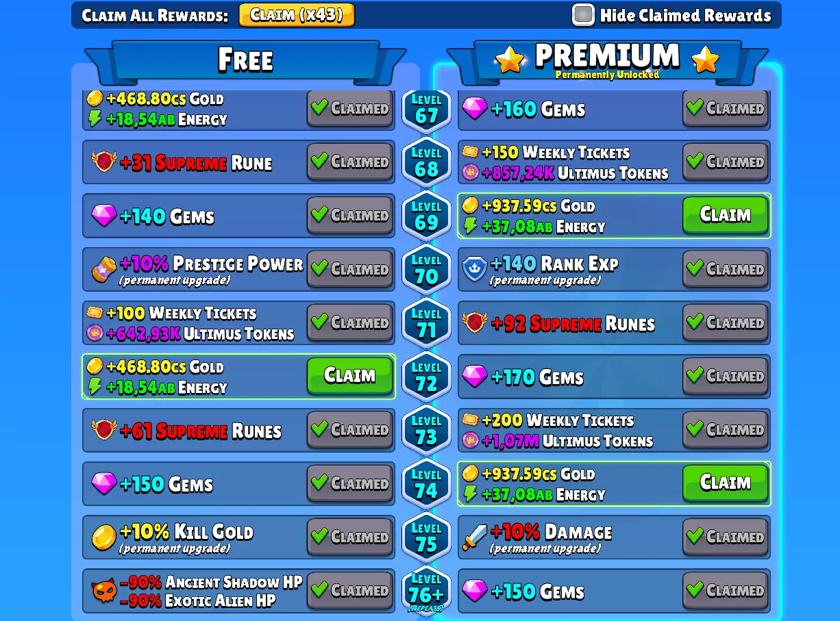Claim the premium level 74 energy reward

coord(726,483)
